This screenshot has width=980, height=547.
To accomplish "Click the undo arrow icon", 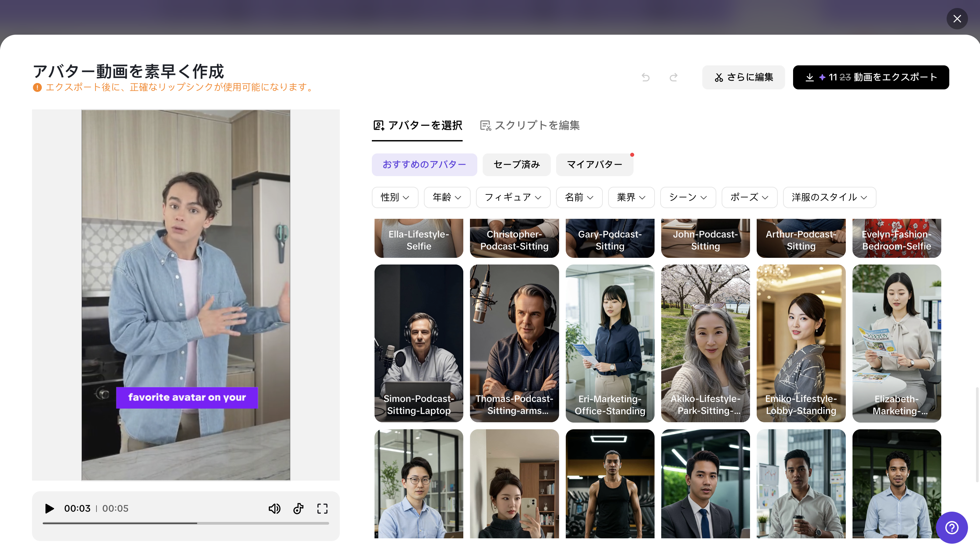I will [646, 77].
